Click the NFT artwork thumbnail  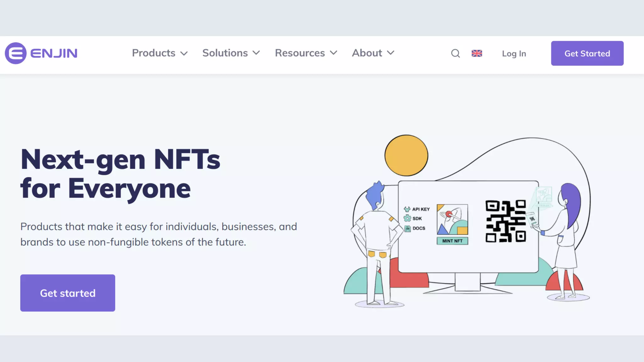click(x=452, y=219)
